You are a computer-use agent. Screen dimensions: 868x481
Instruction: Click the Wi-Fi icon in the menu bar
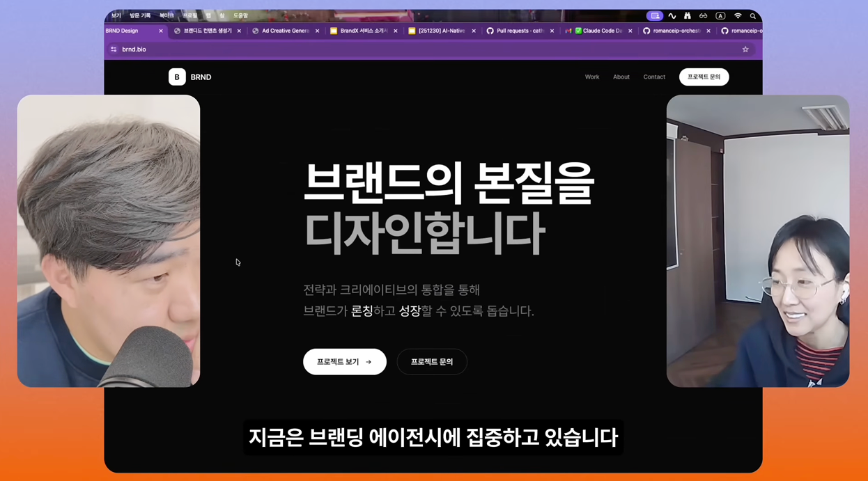(737, 15)
